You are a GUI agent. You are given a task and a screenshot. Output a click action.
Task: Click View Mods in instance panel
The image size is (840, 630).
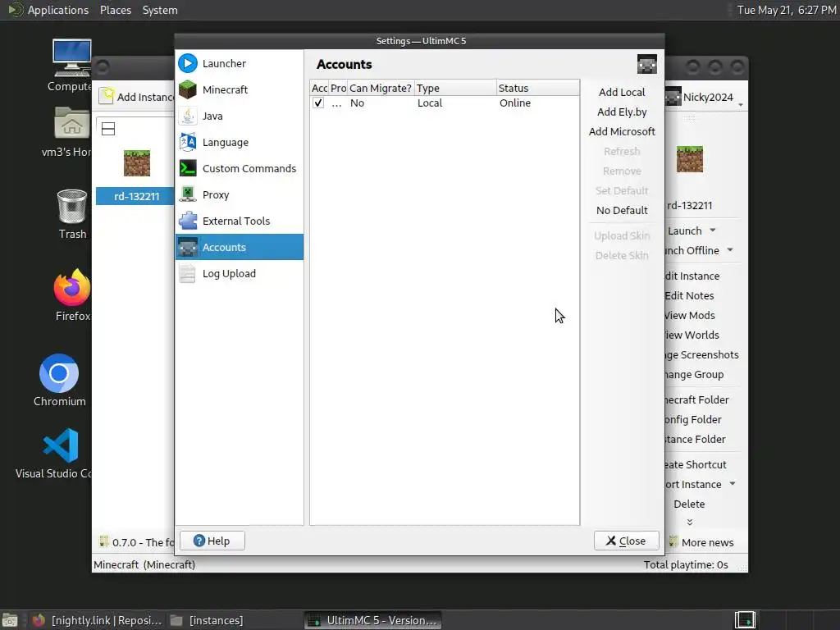689,315
